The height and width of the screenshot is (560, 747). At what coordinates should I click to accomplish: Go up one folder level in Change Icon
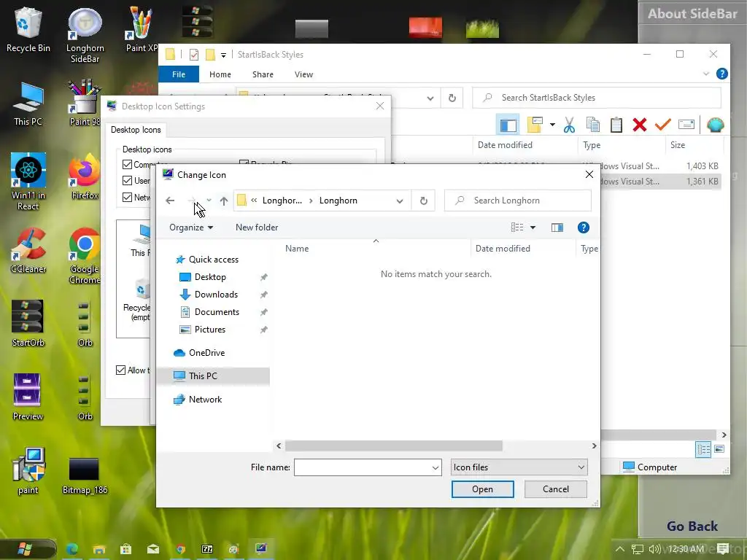(223, 201)
